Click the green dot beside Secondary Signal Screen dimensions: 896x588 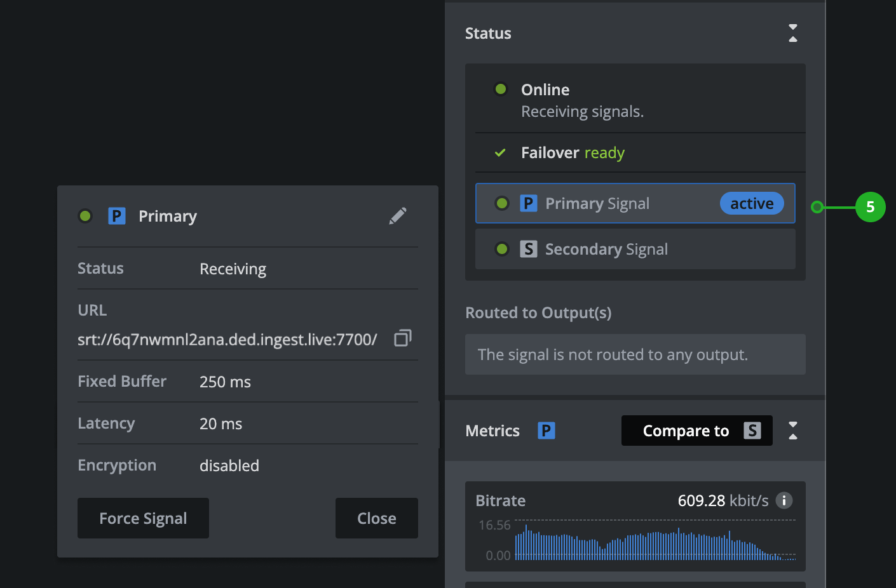(502, 249)
